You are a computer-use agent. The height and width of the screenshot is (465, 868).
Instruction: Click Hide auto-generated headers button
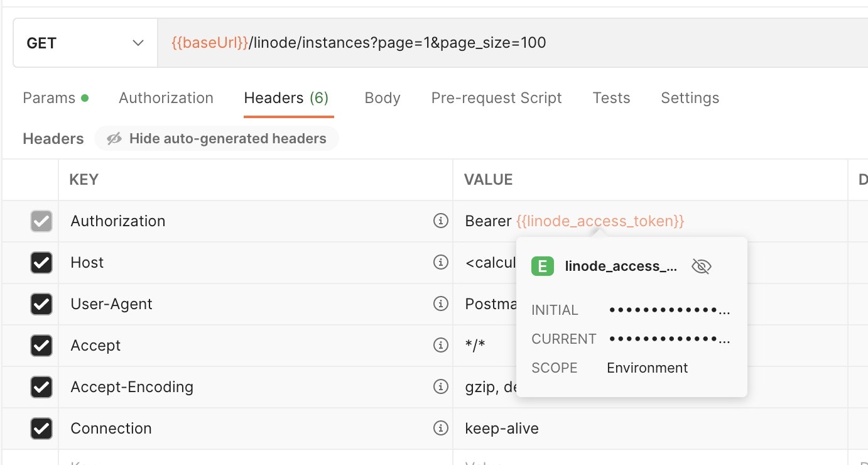click(217, 139)
